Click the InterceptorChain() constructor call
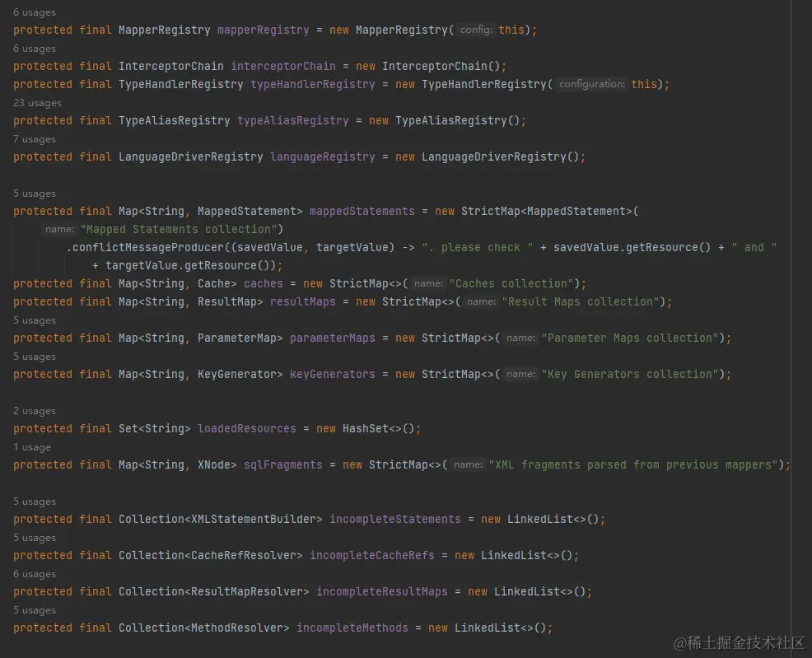This screenshot has height=658, width=812. point(441,66)
